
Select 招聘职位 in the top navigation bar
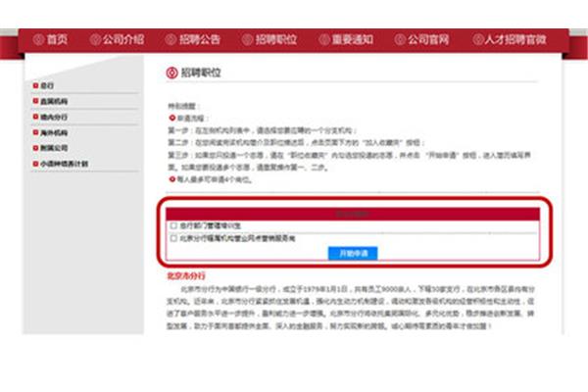tap(269, 39)
